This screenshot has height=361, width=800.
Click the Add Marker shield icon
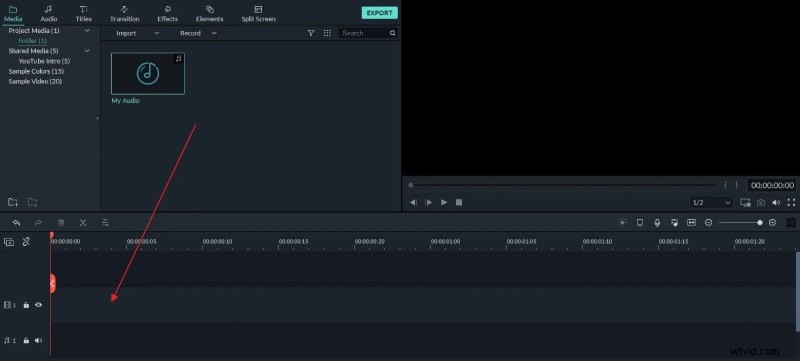click(x=640, y=223)
